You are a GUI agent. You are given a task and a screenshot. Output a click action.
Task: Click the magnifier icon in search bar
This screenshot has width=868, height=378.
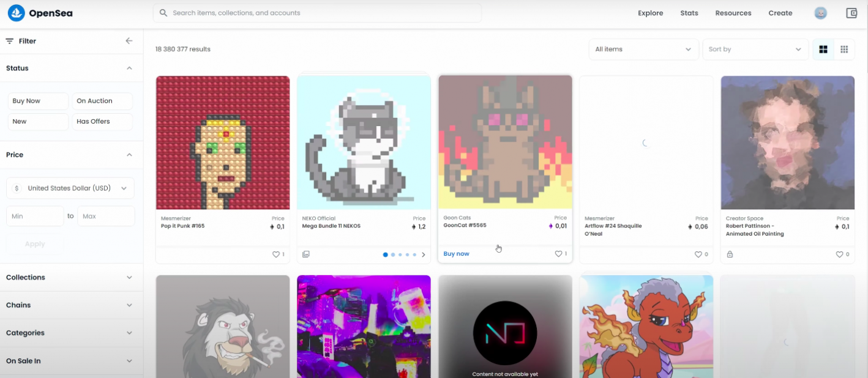163,13
